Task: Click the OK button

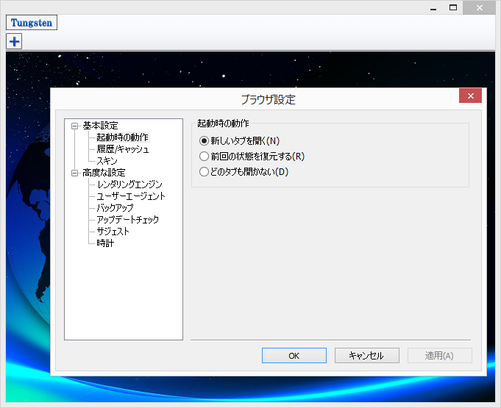Action: click(x=294, y=356)
